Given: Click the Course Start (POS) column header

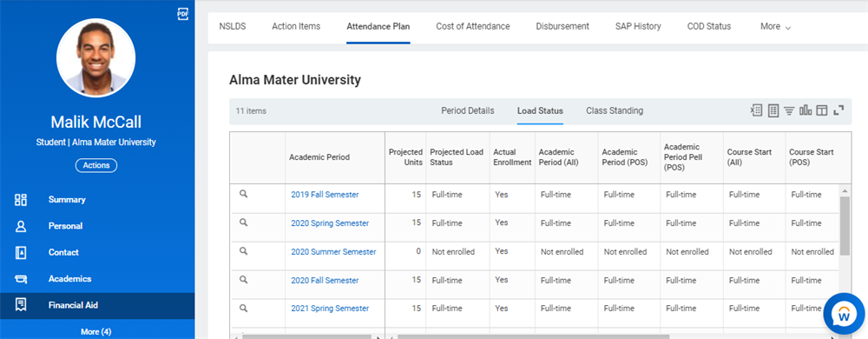Looking at the screenshot, I should pos(812,157).
